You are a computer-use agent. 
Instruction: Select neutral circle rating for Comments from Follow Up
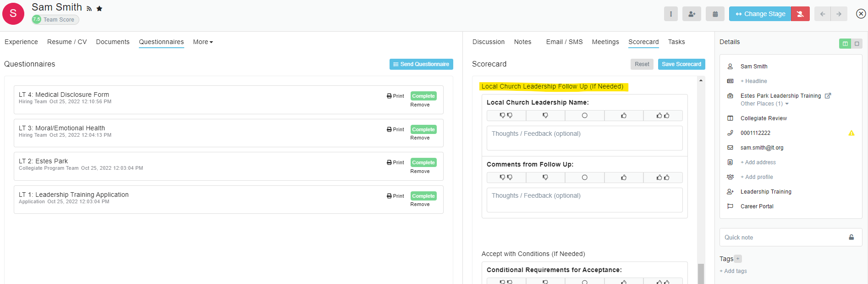[x=584, y=178]
